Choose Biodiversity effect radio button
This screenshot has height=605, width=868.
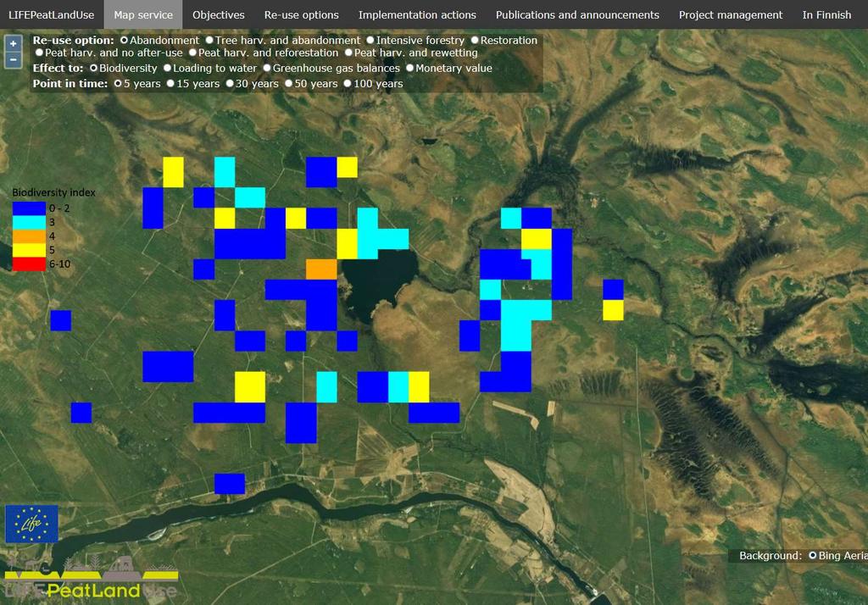click(x=93, y=68)
